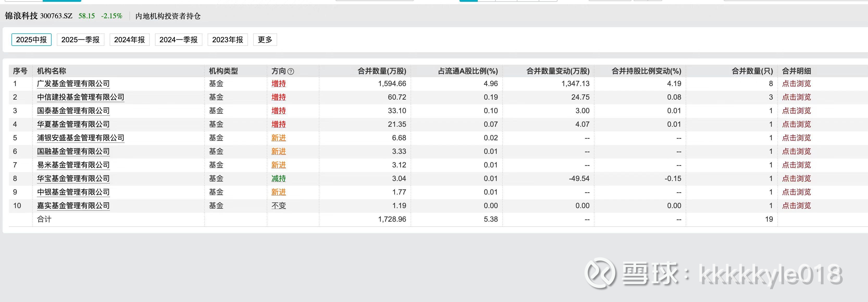
Task: Click the -49.54 change value
Action: 579,178
